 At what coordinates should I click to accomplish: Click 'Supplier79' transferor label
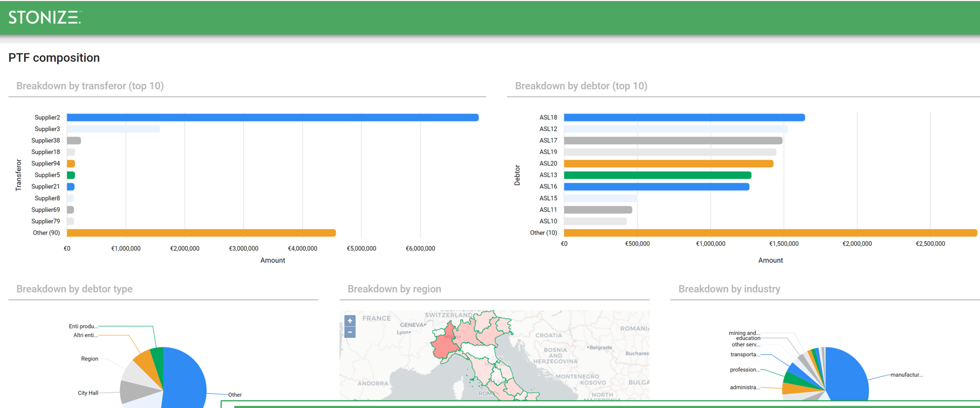tap(46, 221)
